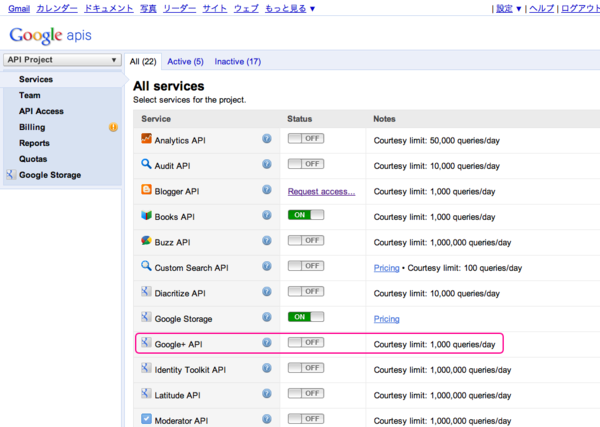Open help for Audit API
This screenshot has height=427, width=600.
pyautogui.click(x=267, y=164)
